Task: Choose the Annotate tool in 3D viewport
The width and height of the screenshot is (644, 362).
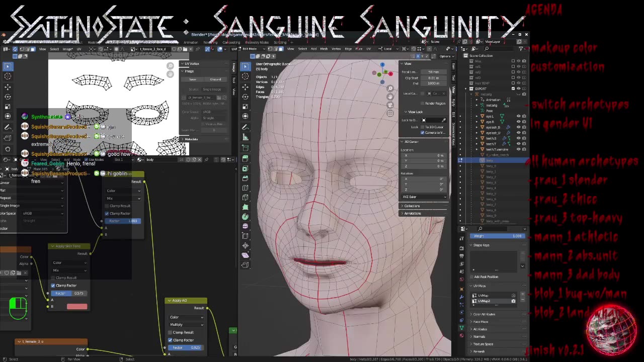Action: pyautogui.click(x=245, y=128)
